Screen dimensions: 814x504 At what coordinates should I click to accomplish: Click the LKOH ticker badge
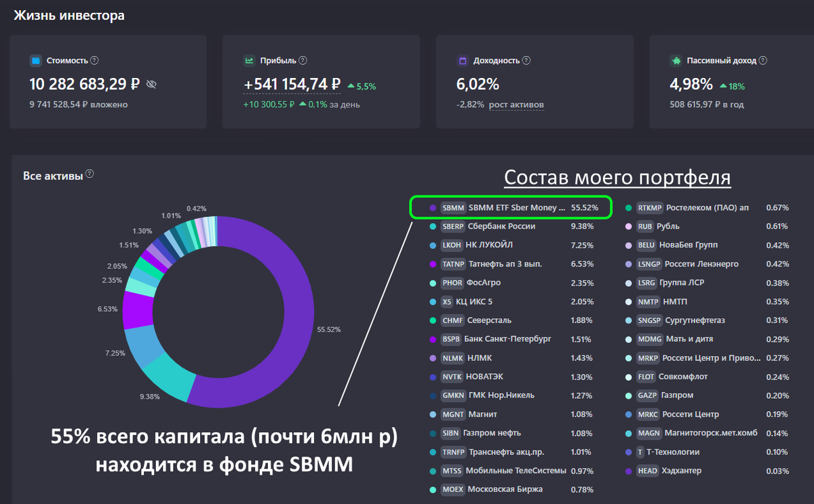click(452, 245)
